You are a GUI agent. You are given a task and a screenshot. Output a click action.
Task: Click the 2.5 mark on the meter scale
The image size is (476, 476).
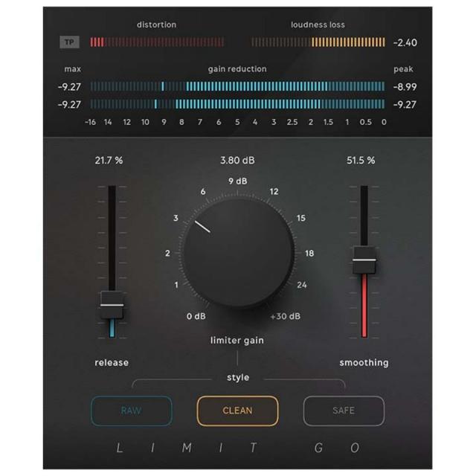(x=292, y=122)
